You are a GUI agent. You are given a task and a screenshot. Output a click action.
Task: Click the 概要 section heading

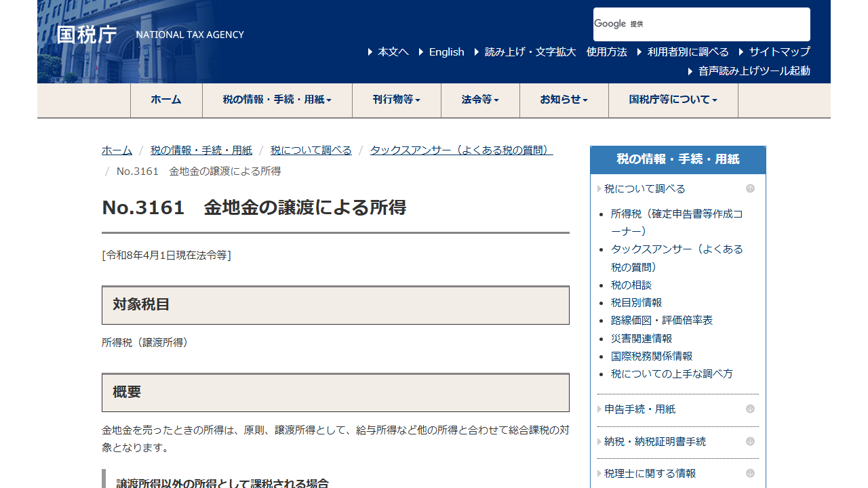(336, 392)
